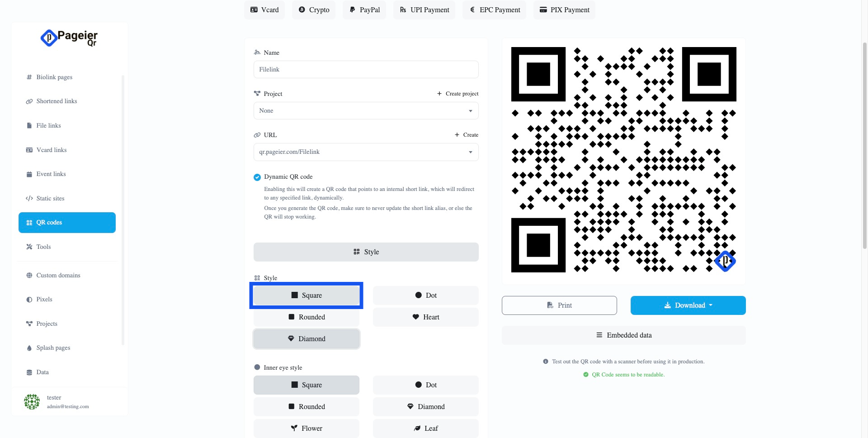The width and height of the screenshot is (868, 438).
Task: Click the Create project link
Action: click(x=458, y=94)
